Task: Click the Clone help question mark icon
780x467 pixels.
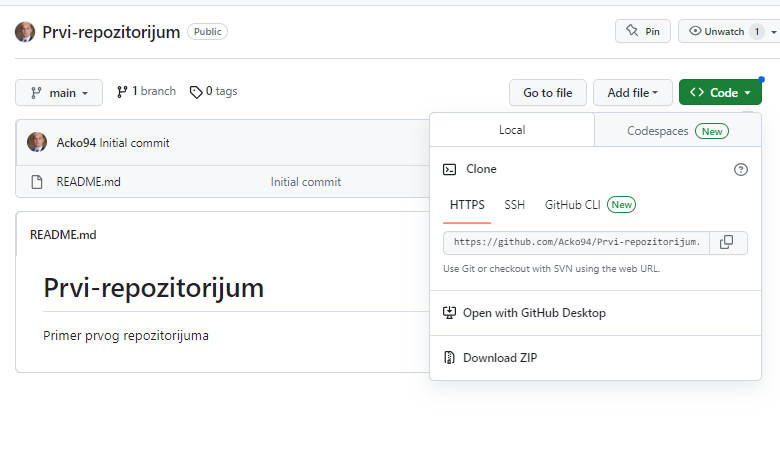Action: click(x=741, y=170)
